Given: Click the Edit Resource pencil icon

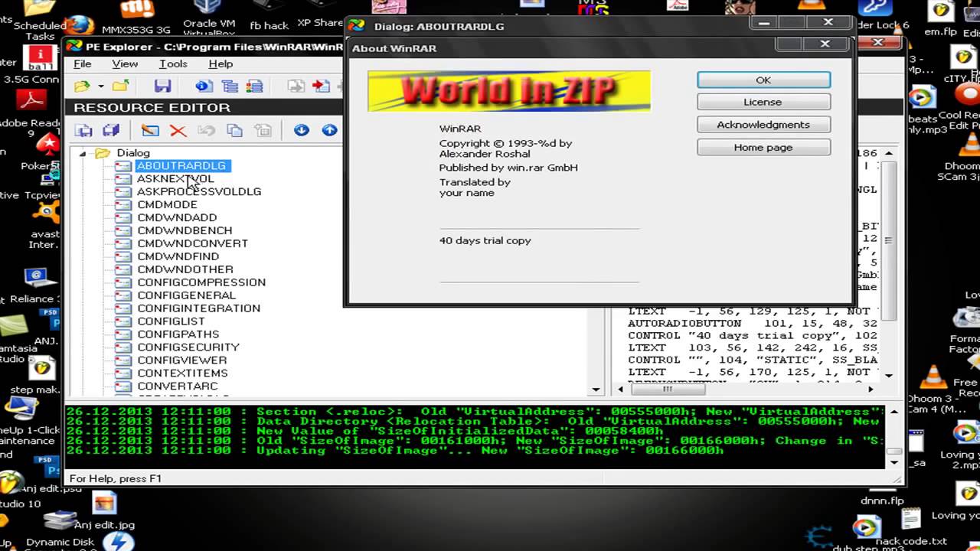Looking at the screenshot, I should 150,130.
